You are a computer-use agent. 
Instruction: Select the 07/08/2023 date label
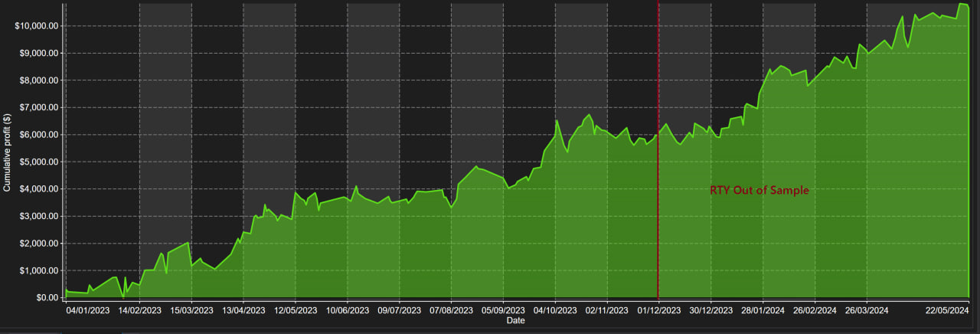[451, 311]
